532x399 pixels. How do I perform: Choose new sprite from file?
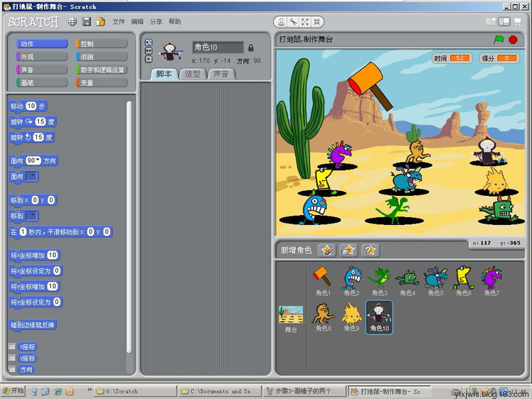348,251
